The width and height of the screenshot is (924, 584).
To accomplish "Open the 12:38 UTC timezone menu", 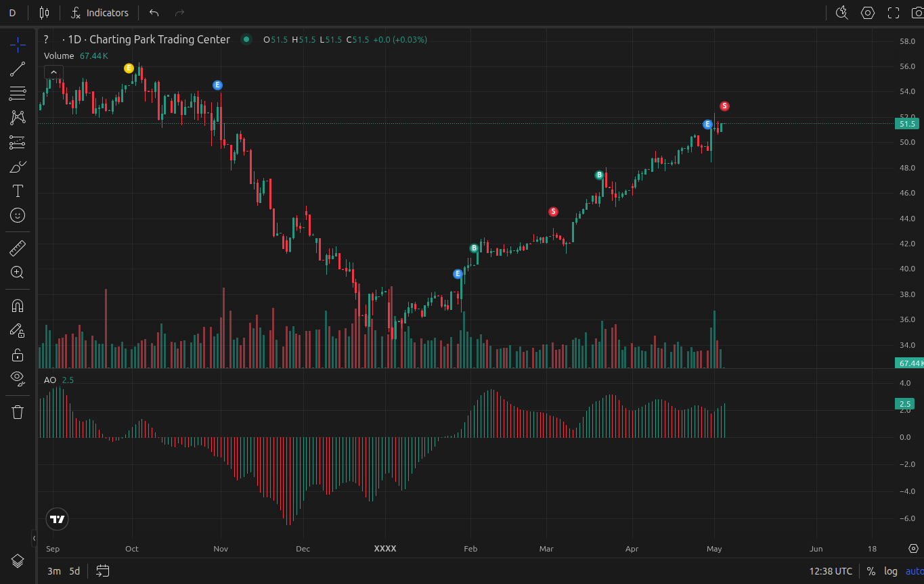I will pyautogui.click(x=831, y=571).
